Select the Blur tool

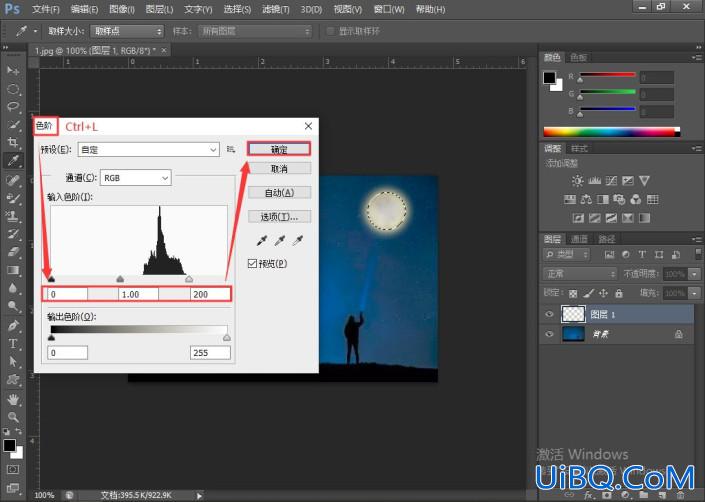click(13, 288)
